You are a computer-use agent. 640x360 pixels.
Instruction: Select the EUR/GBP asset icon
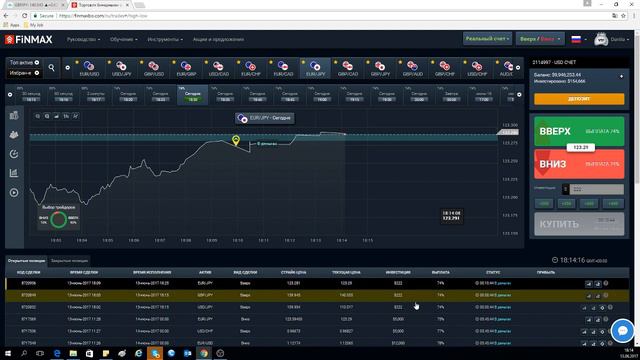186,66
